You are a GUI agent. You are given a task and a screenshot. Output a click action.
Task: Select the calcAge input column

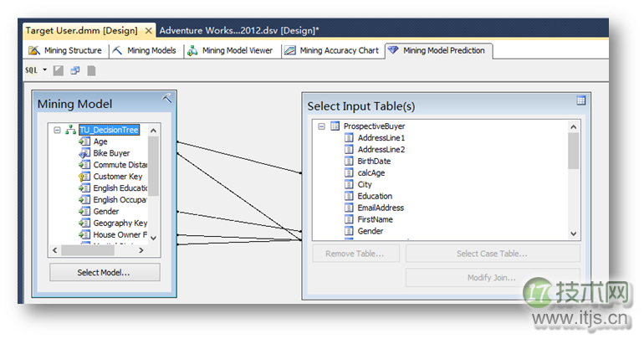click(371, 173)
